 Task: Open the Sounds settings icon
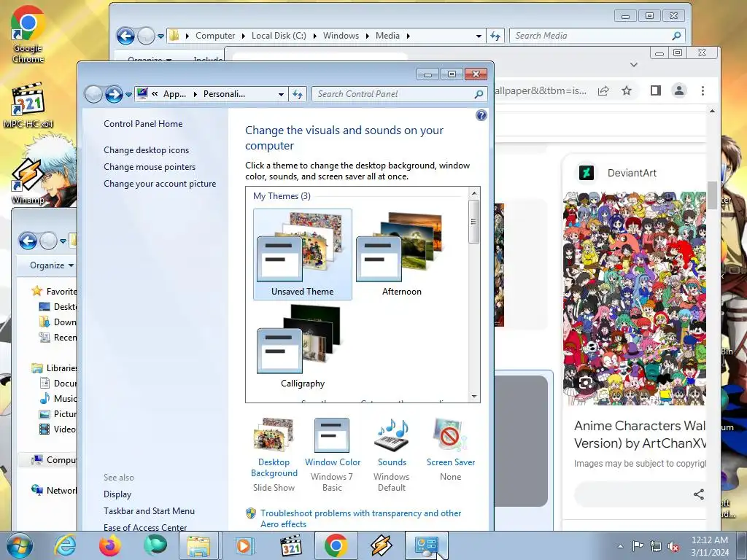pyautogui.click(x=392, y=435)
